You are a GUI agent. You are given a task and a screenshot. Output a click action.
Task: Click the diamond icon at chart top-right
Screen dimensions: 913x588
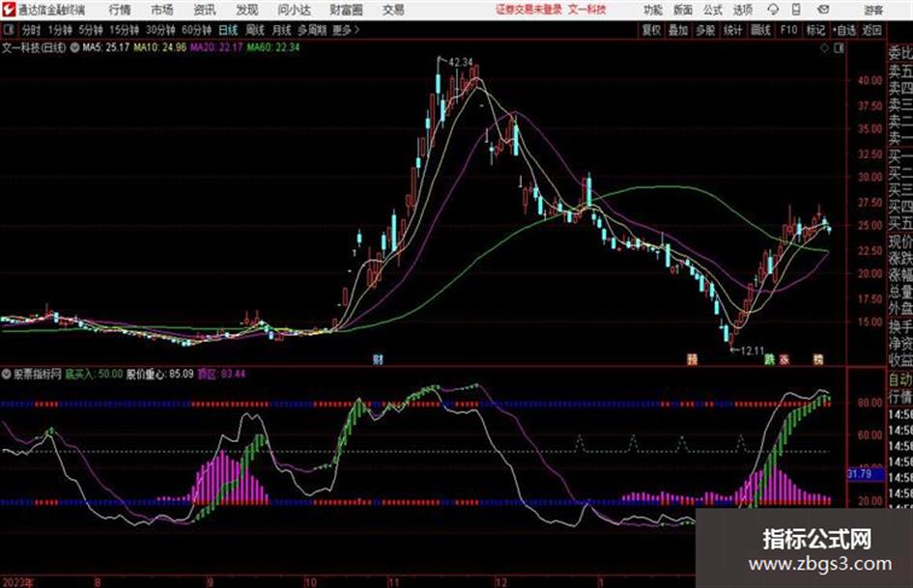(x=824, y=48)
